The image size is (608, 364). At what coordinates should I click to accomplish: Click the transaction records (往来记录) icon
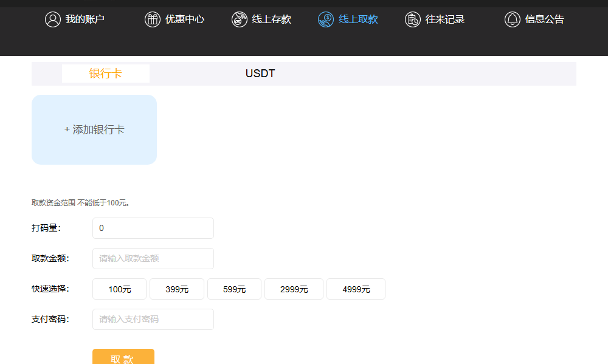(x=413, y=19)
